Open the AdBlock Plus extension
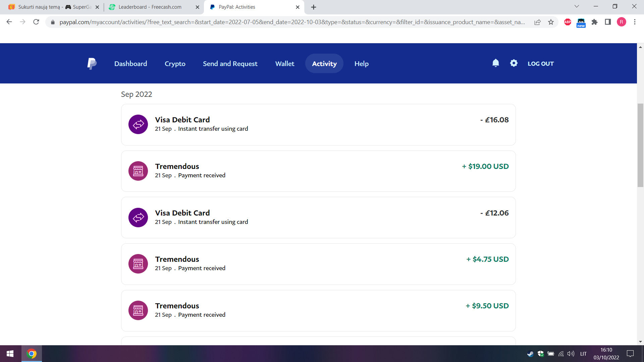 (568, 22)
